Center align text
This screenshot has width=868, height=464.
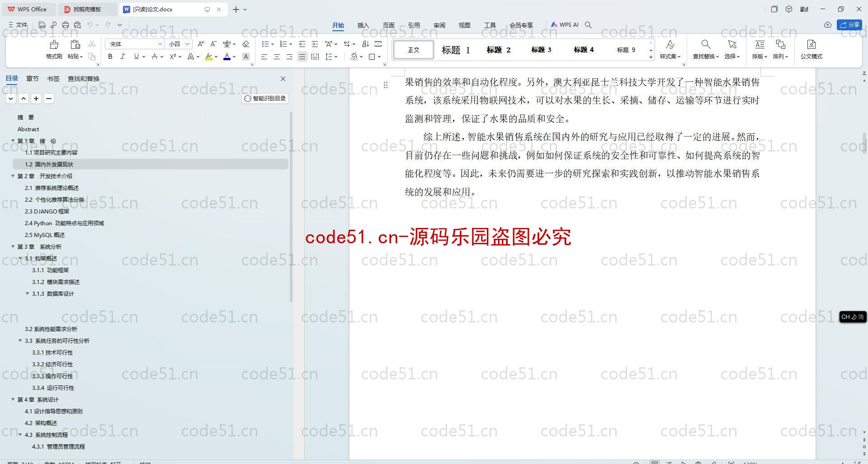point(277,57)
